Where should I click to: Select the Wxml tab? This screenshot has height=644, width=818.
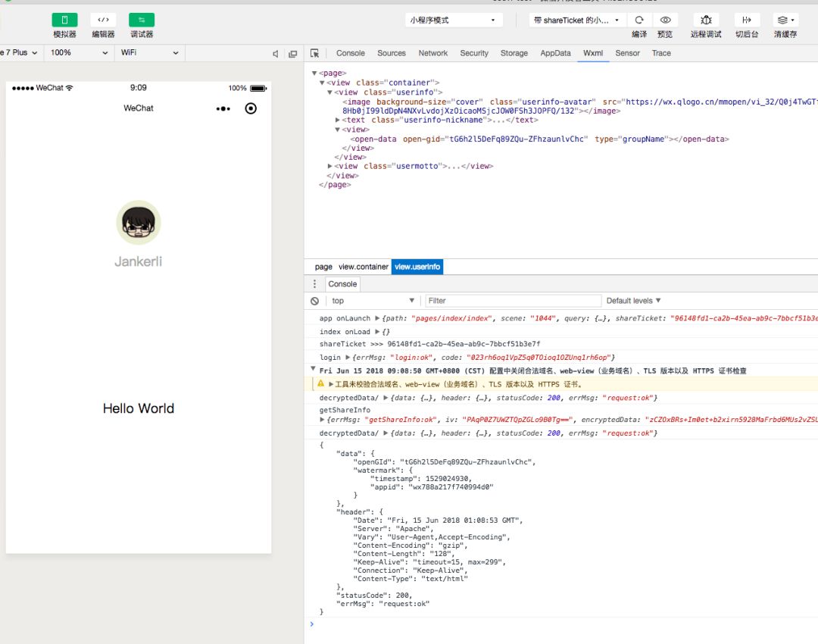(593, 53)
